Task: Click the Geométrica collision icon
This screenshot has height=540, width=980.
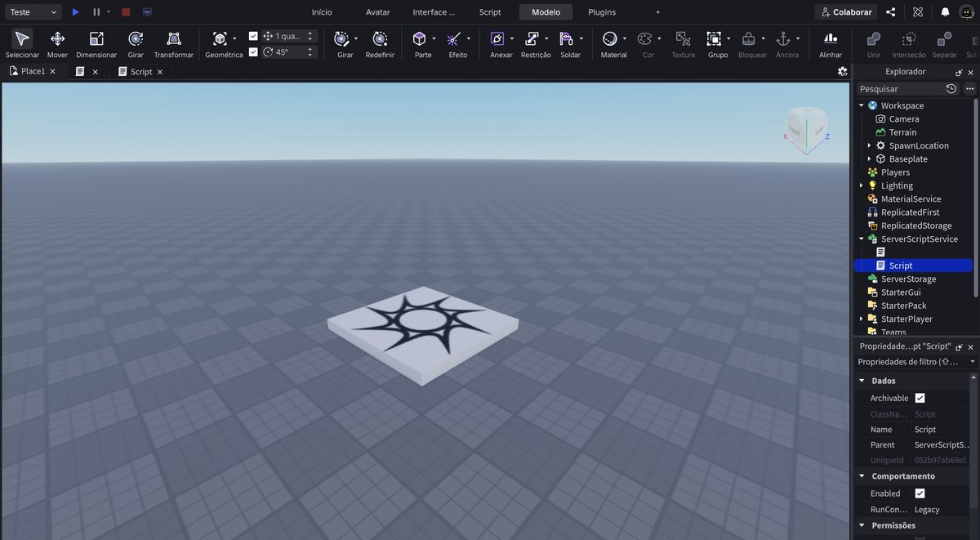Action: [220, 38]
